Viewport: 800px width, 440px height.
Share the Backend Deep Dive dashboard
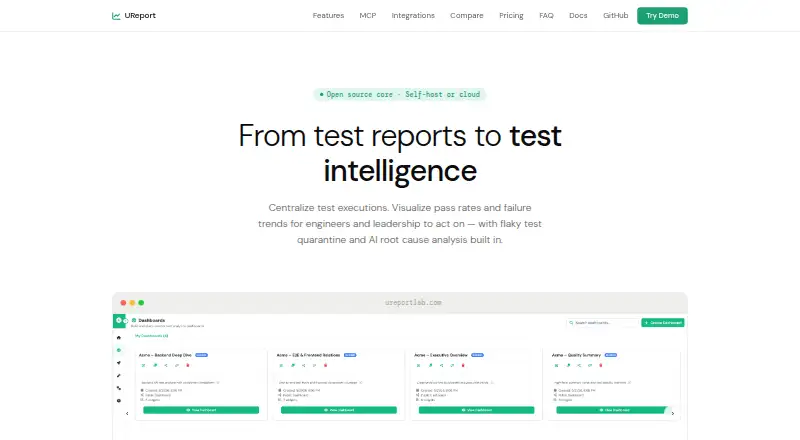pyautogui.click(x=166, y=365)
